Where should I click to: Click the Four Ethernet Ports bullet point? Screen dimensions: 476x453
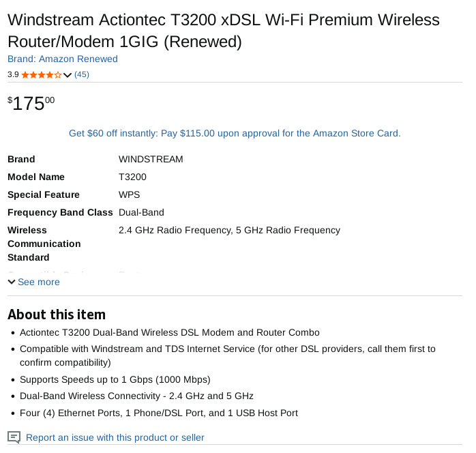pyautogui.click(x=158, y=413)
